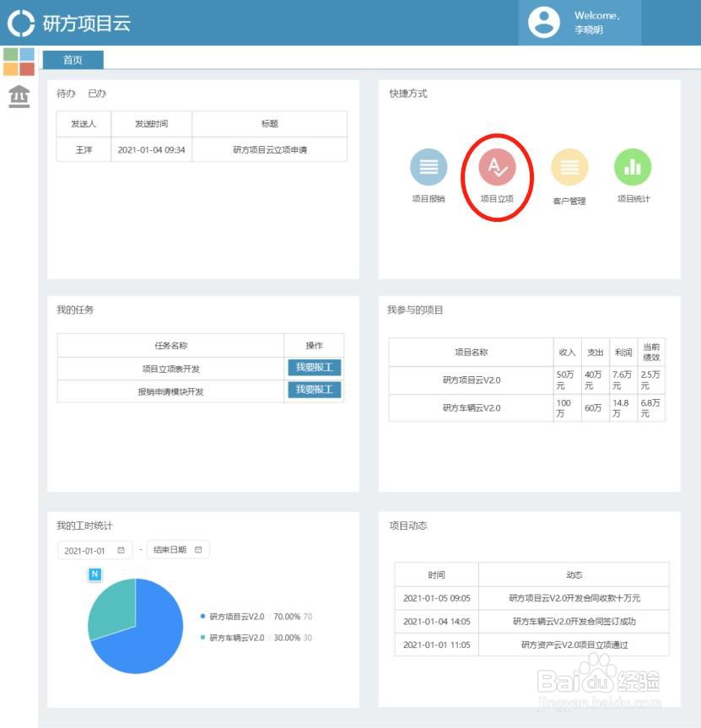
Task: Click the N badge above pie chart
Action: [94, 574]
